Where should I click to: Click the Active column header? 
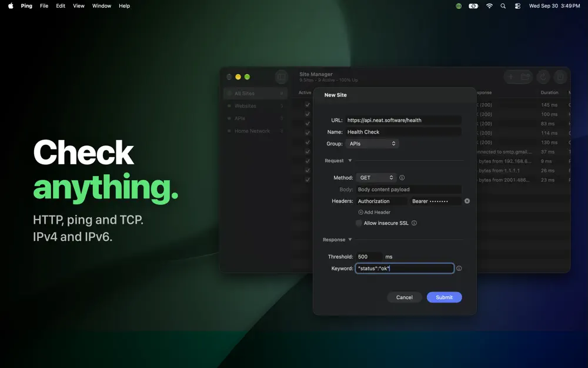coord(305,92)
